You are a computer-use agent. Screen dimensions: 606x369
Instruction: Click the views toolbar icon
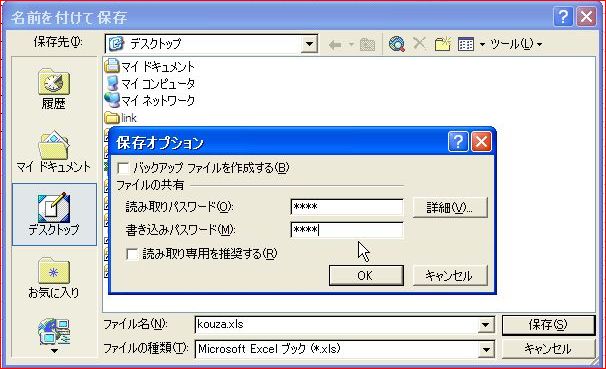tap(466, 44)
